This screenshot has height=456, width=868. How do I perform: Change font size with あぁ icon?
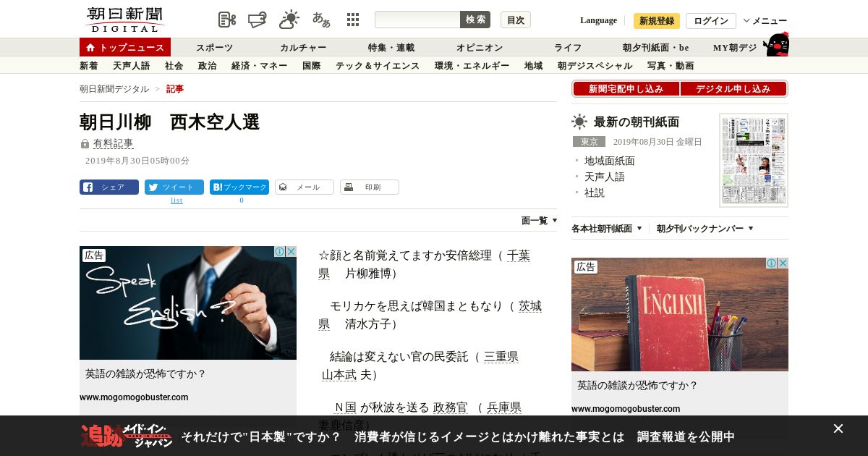pyautogui.click(x=321, y=20)
